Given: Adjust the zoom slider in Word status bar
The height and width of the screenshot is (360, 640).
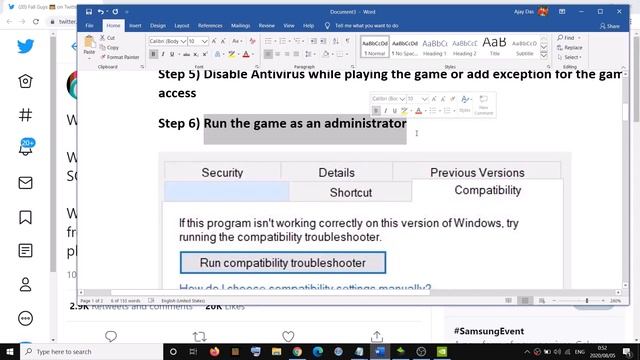Looking at the screenshot, I should (587, 301).
